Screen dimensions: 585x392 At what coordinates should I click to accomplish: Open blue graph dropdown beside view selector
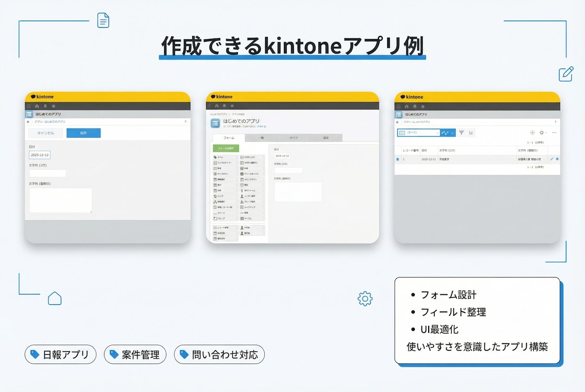(x=448, y=133)
